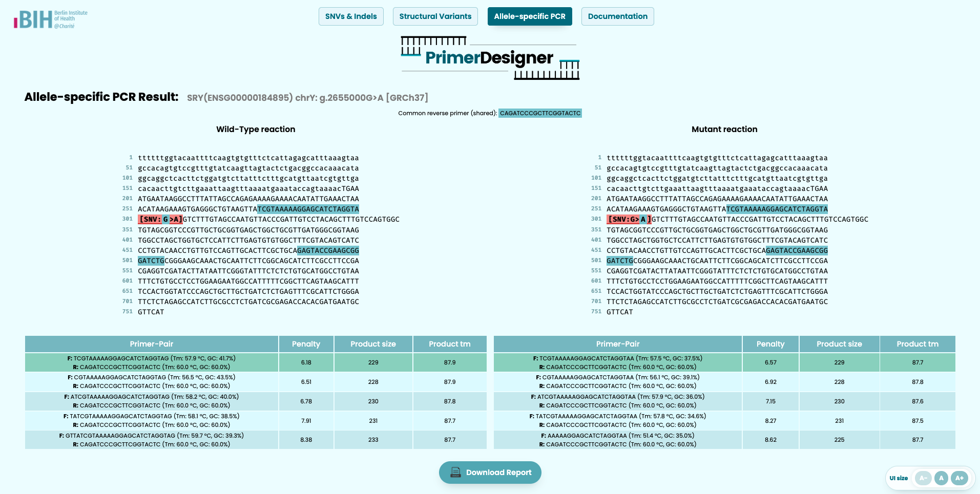Select the Mutant primer pair with penalty 8.62
The width and height of the screenshot is (980, 494).
724,440
